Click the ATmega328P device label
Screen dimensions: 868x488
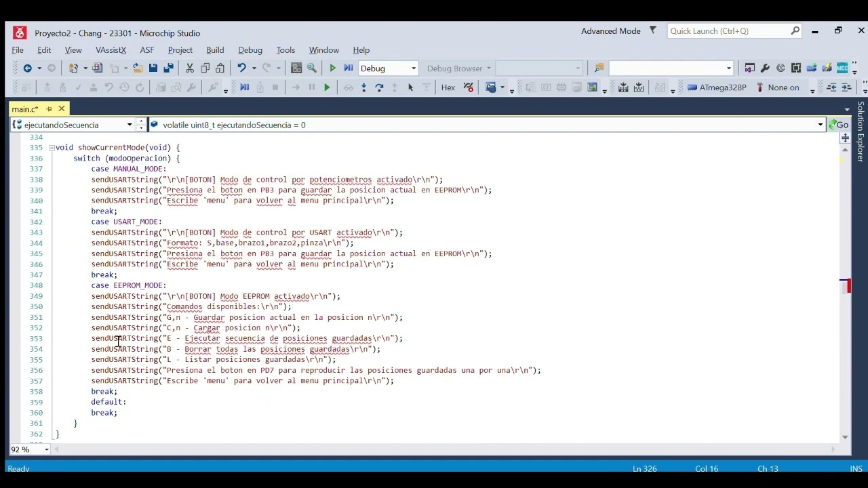[723, 87]
